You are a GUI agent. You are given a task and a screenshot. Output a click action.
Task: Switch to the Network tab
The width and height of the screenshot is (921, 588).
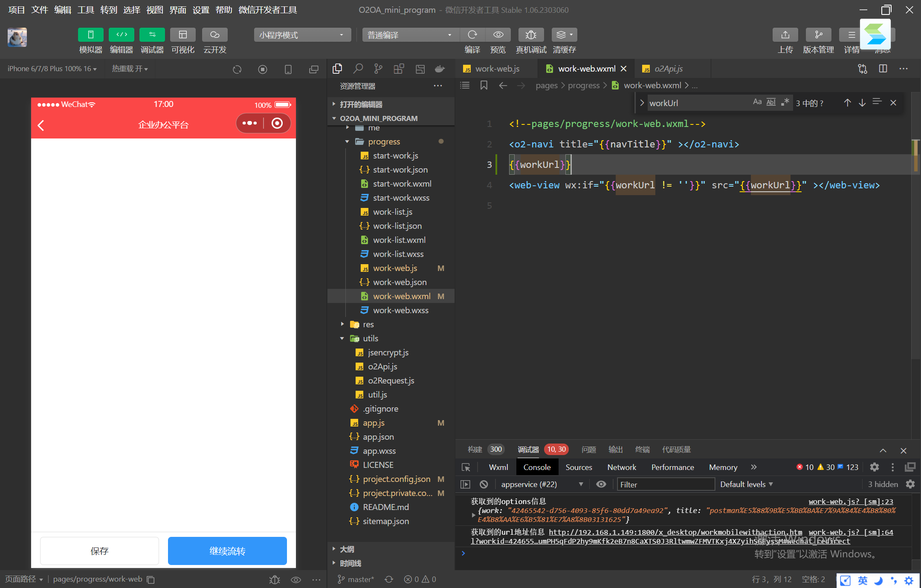tap(621, 467)
